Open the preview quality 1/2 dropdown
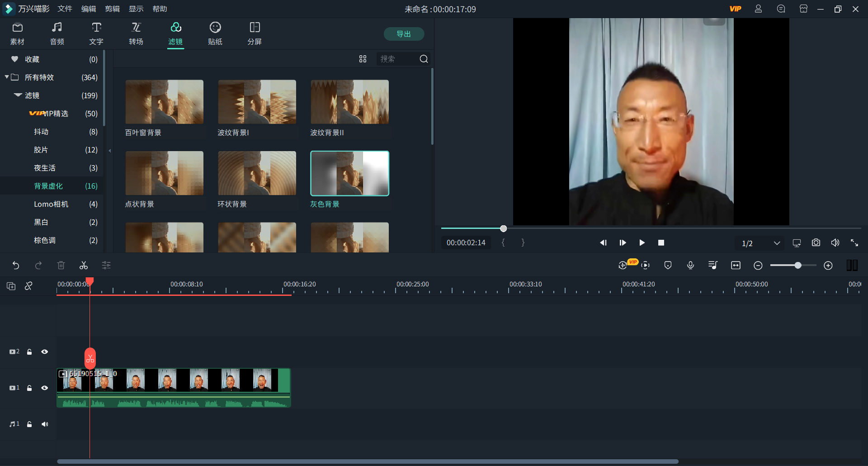This screenshot has width=868, height=466. click(x=759, y=243)
